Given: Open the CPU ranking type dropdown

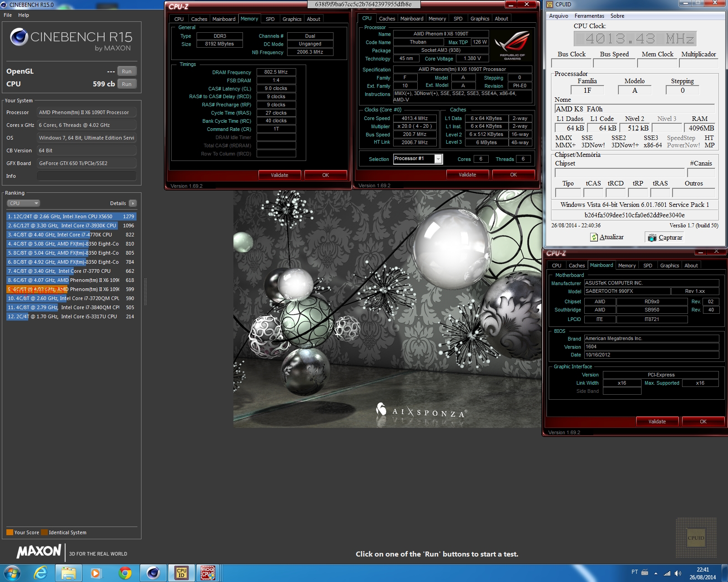Looking at the screenshot, I should click(x=24, y=203).
